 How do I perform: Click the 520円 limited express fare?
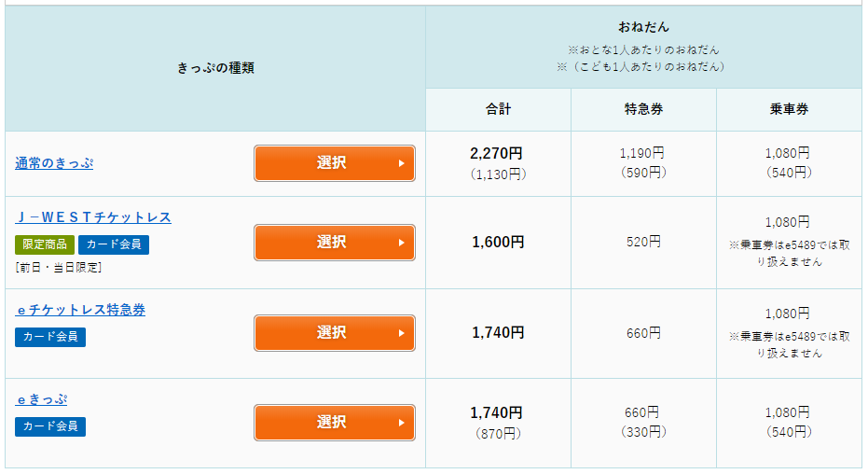(643, 242)
